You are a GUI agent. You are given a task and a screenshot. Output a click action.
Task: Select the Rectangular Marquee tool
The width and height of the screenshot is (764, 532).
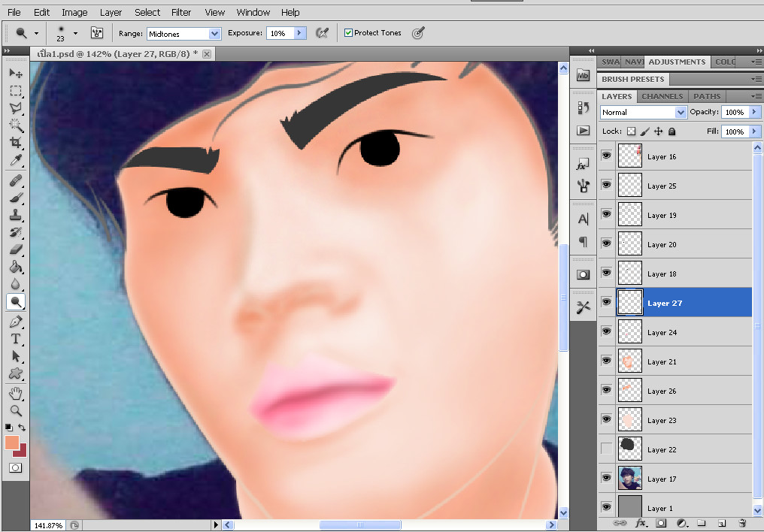coord(16,91)
